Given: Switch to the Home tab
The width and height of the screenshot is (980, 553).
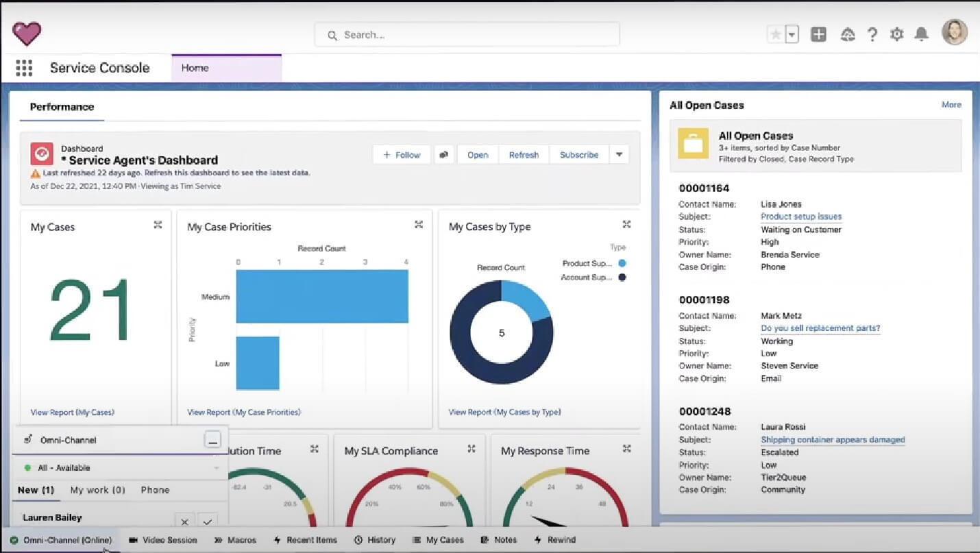Looking at the screenshot, I should tap(226, 68).
